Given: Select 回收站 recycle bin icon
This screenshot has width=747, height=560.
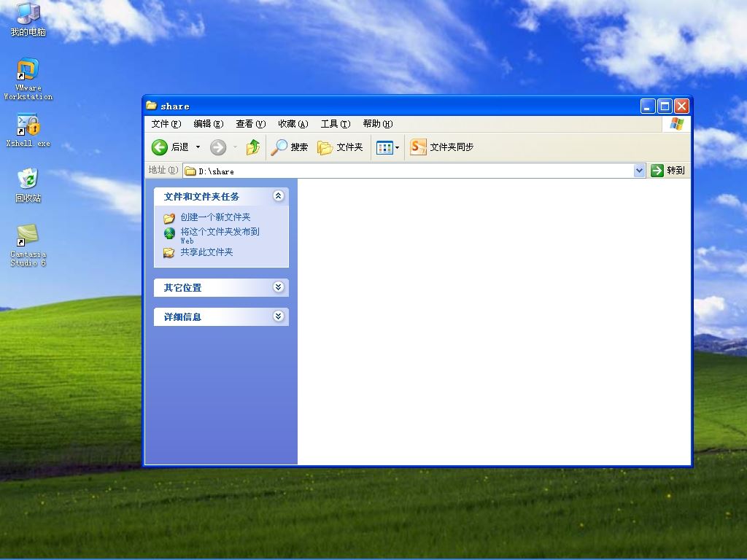Looking at the screenshot, I should [x=28, y=186].
